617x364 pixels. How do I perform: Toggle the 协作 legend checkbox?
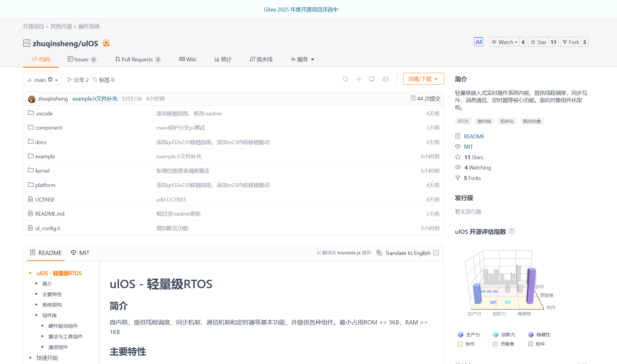(x=460, y=344)
